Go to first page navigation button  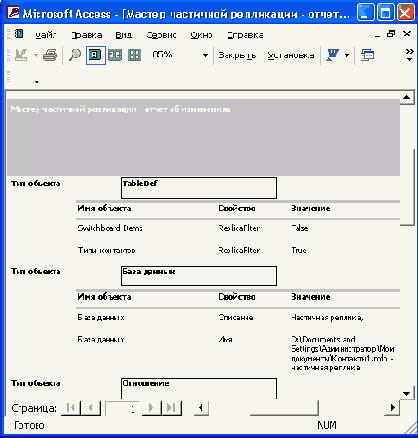[71, 408]
